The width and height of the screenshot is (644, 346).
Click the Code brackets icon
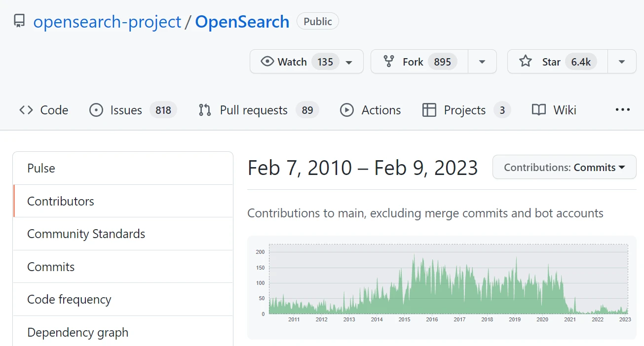26,110
